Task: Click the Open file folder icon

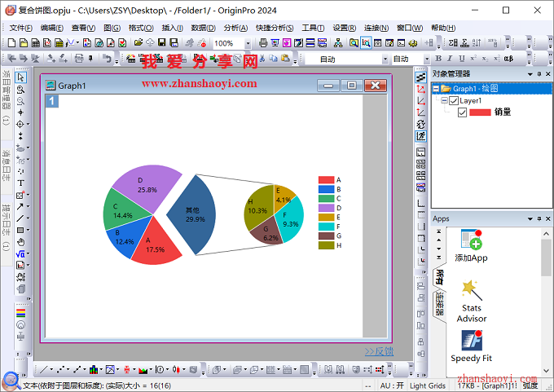Action: 138,43
